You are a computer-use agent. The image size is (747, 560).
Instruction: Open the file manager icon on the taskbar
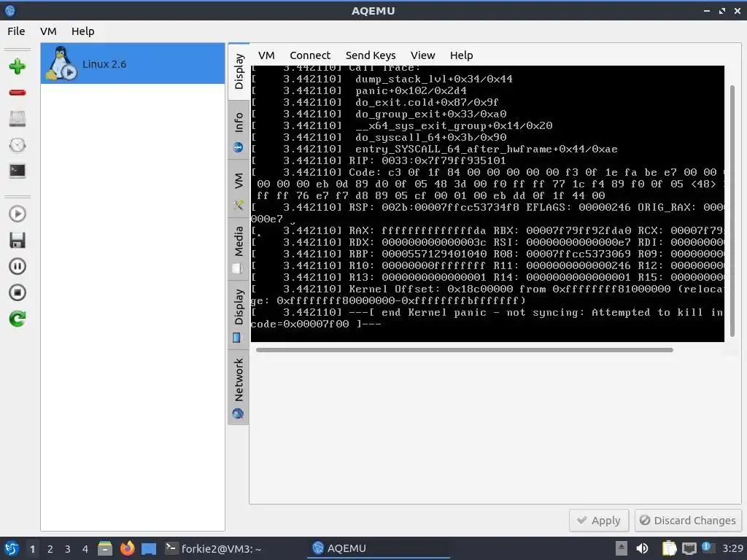[x=105, y=548]
